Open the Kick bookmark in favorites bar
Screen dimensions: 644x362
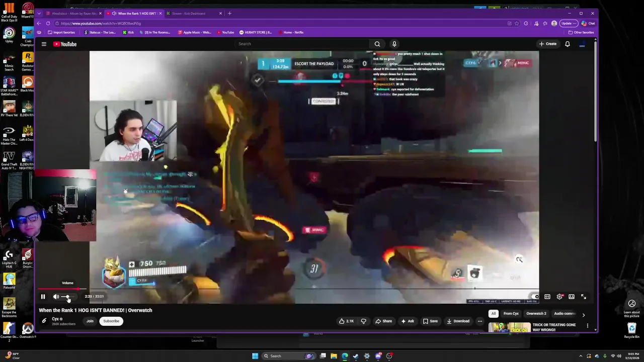[128, 32]
